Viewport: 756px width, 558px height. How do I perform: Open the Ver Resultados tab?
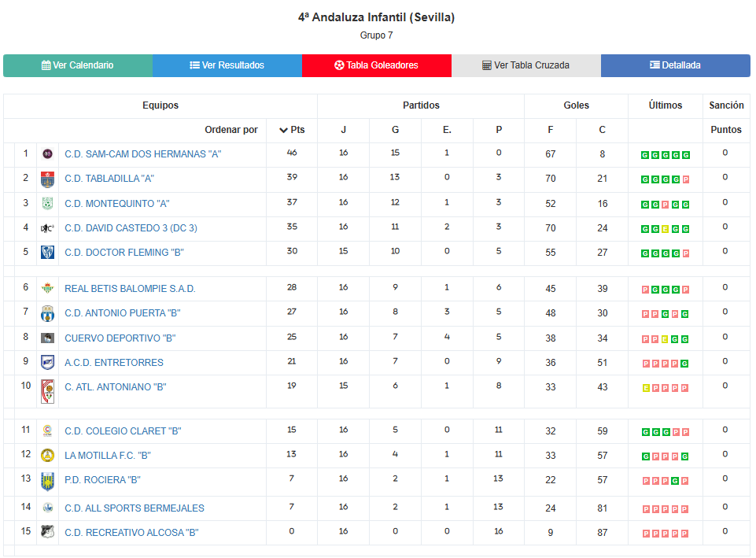pos(227,65)
